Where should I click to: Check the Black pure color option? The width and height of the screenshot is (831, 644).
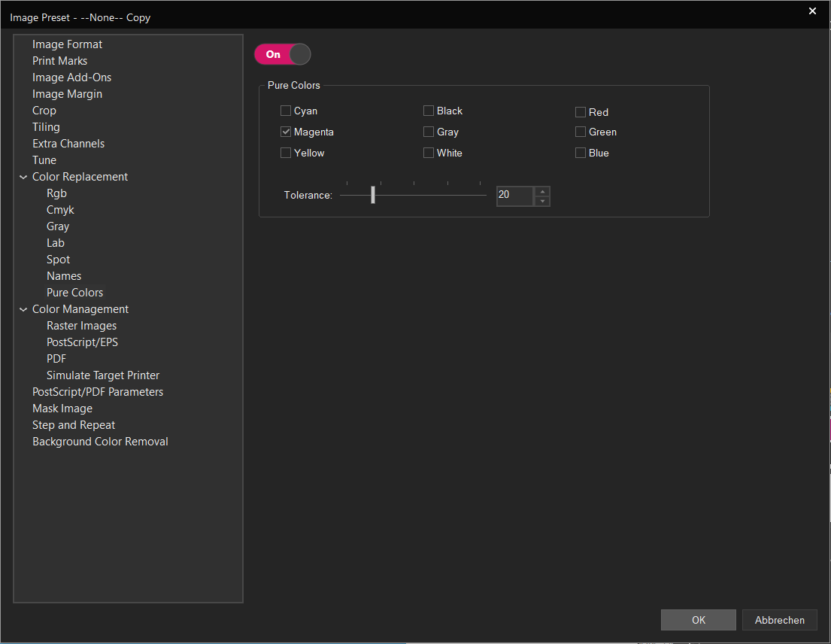click(x=428, y=111)
